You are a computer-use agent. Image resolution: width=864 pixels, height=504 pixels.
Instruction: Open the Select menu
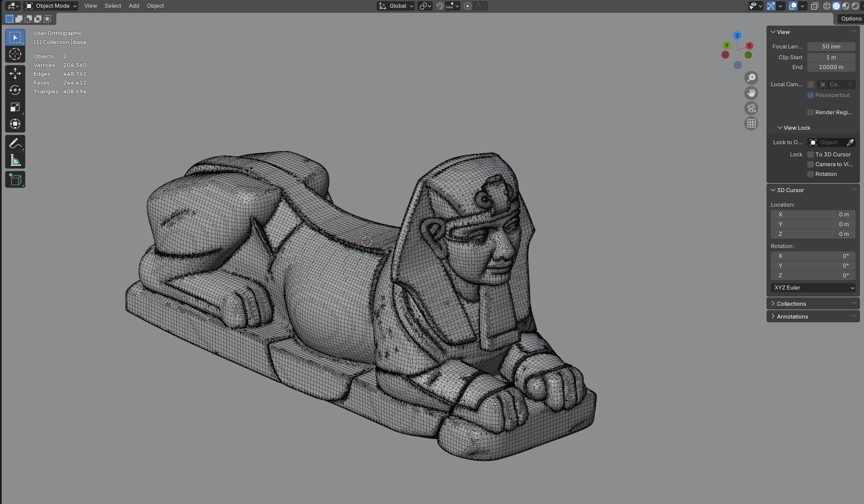112,6
